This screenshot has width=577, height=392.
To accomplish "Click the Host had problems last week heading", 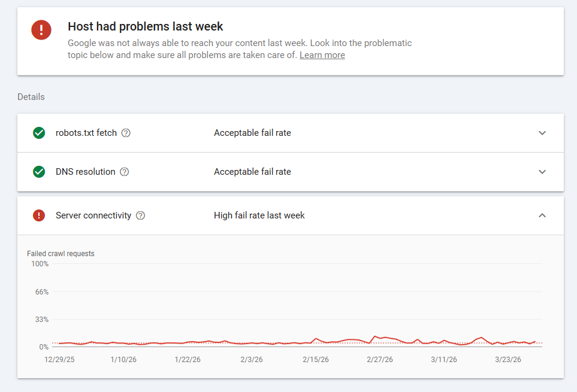I will pyautogui.click(x=146, y=26).
